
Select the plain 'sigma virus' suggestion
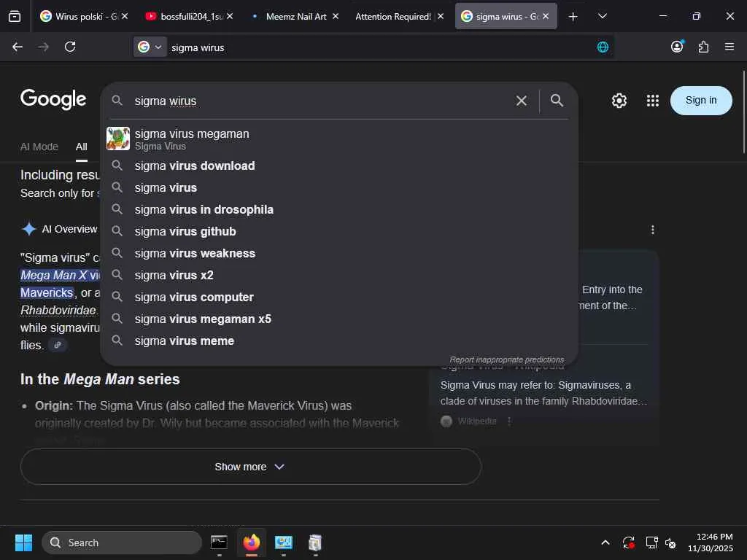(x=340, y=187)
